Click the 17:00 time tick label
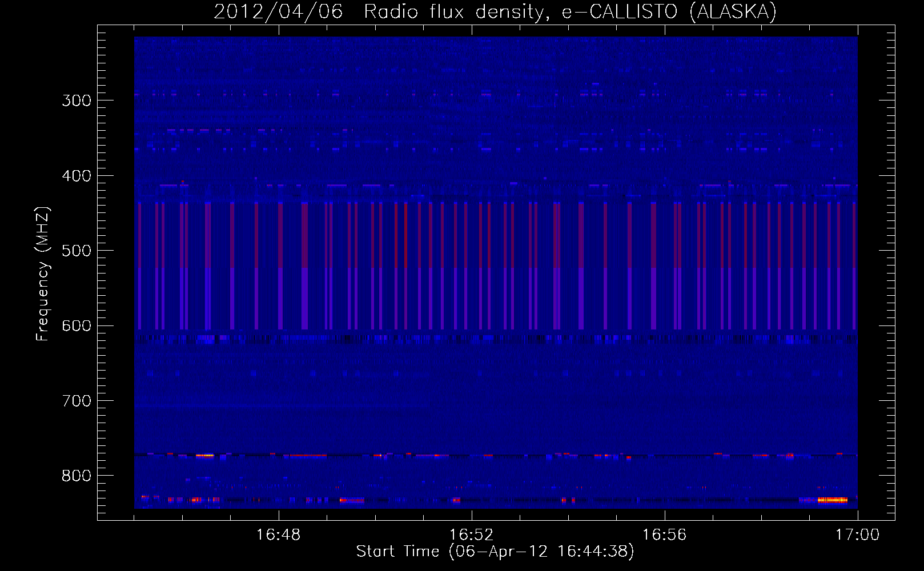This screenshot has height=571, width=924. tap(858, 535)
